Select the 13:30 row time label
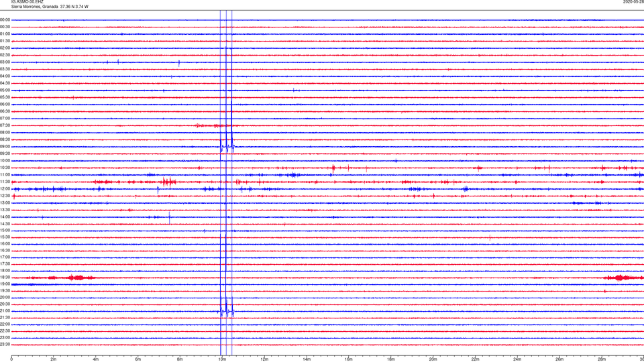Image resolution: width=644 pixels, height=362 pixels. pyautogui.click(x=5, y=210)
